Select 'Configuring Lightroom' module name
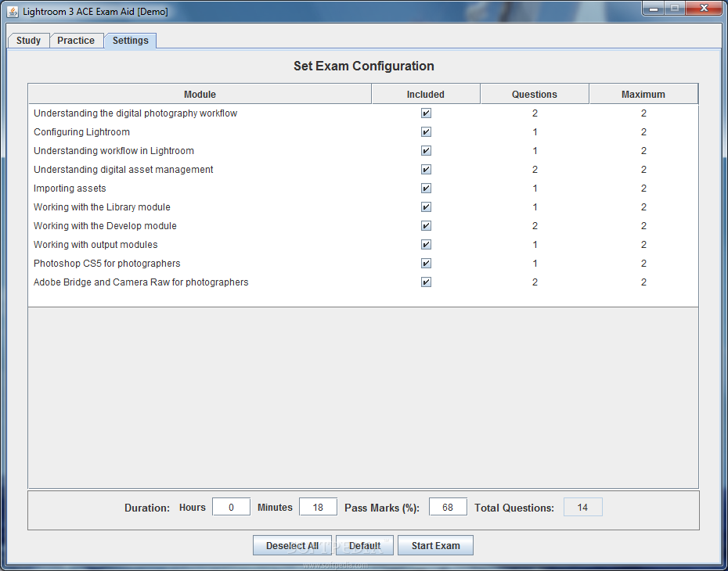The image size is (728, 571). [x=81, y=132]
